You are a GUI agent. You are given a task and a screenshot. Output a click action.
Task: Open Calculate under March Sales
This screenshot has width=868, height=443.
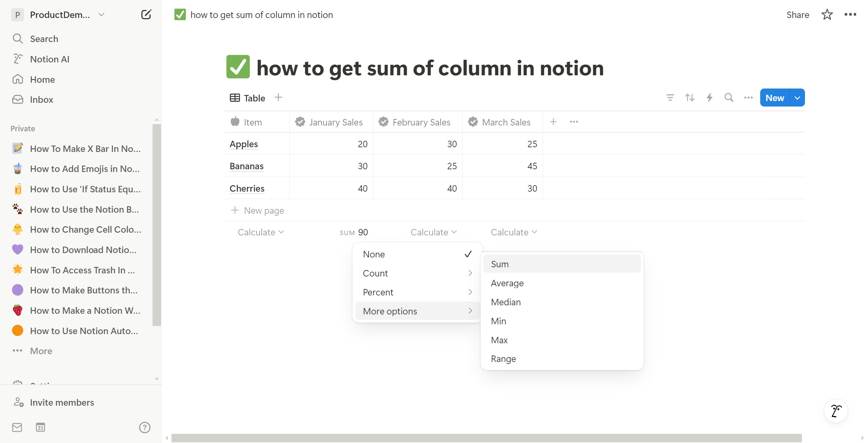pyautogui.click(x=514, y=232)
